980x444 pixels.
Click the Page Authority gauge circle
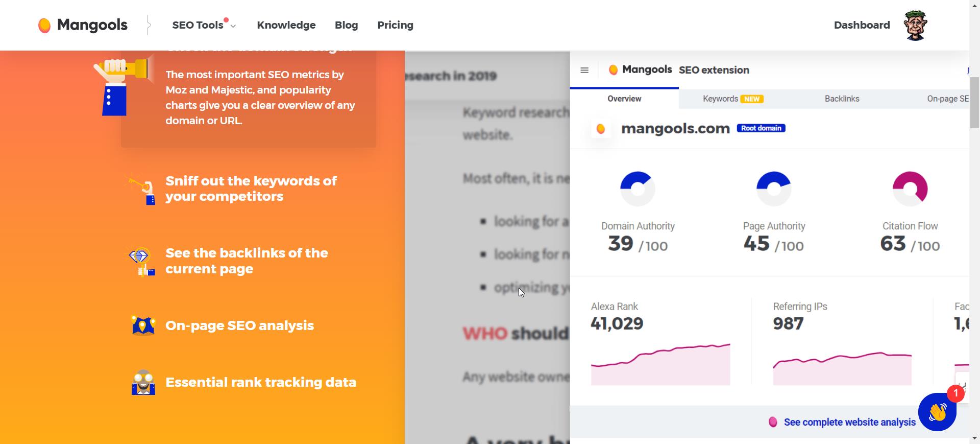pos(774,188)
